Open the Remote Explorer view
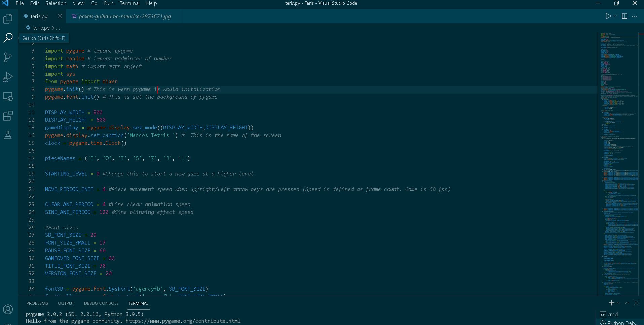Screen dimensions: 644x325 click(x=8, y=97)
